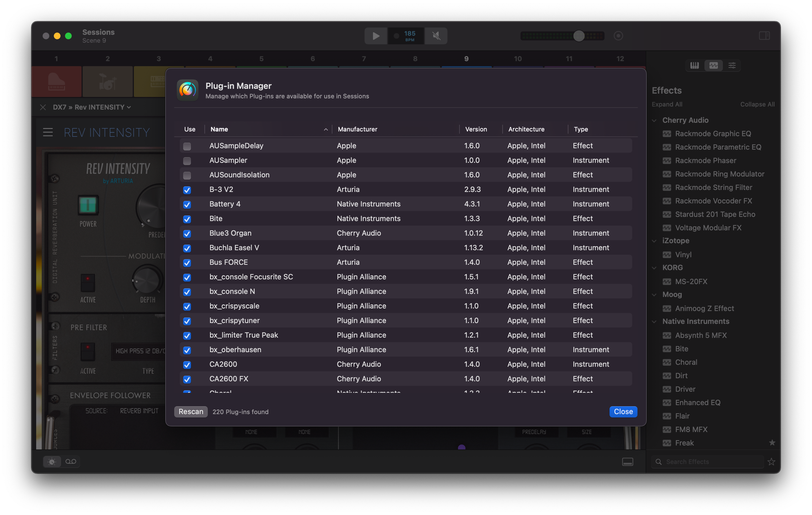Click the Animoog Z Effect icon
The width and height of the screenshot is (812, 515).
(667, 308)
